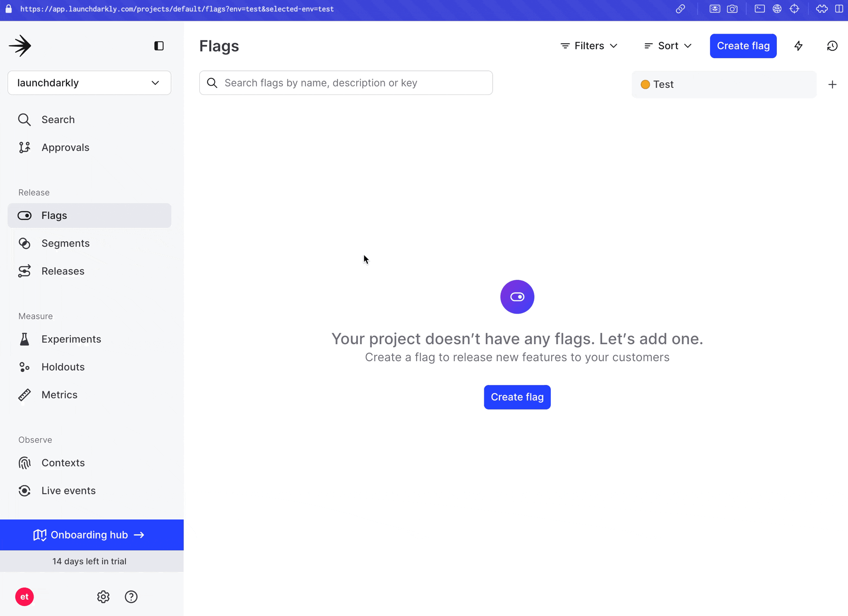The height and width of the screenshot is (616, 848).
Task: Click the top Create flag button
Action: pyautogui.click(x=743, y=46)
